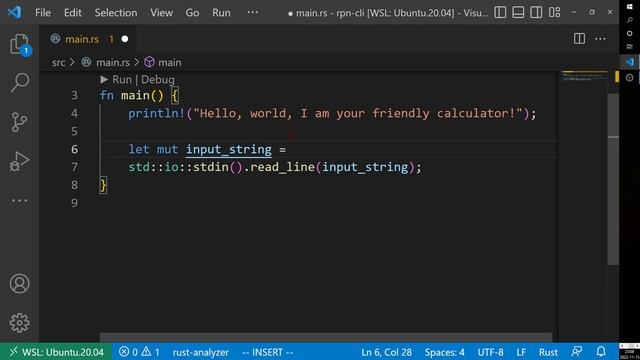Open problems count errors and warnings
The height and width of the screenshot is (360, 640).
[x=139, y=352]
